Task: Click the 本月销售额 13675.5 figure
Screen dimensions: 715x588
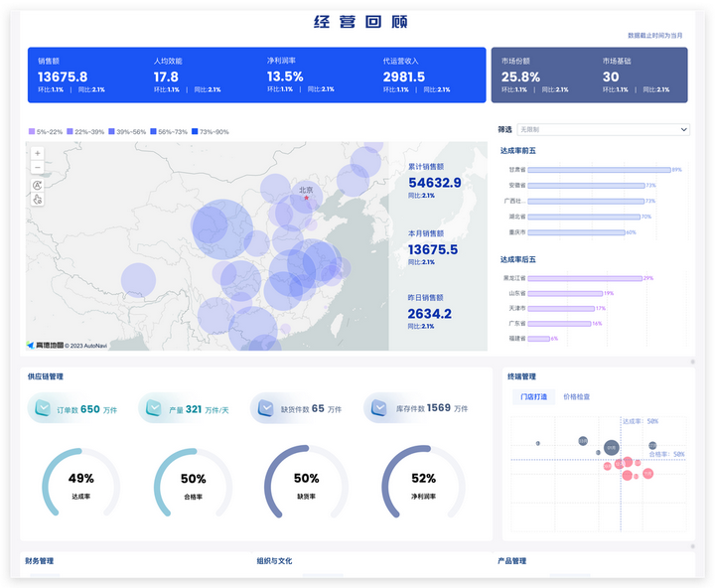Action: [x=433, y=249]
